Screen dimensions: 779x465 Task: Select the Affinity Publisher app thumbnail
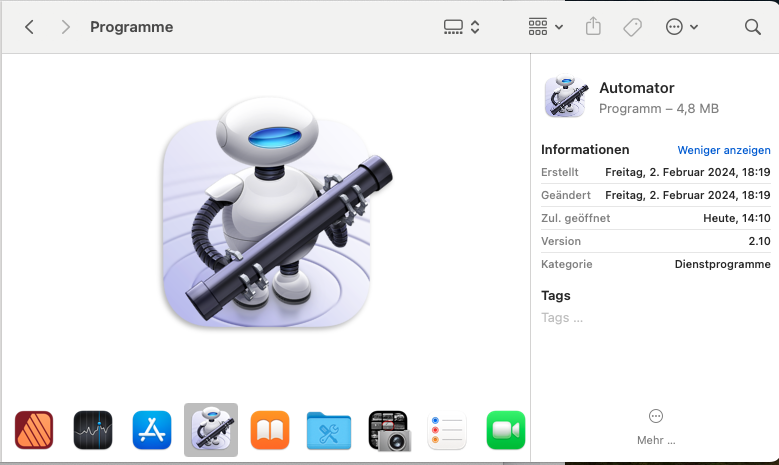click(x=34, y=430)
